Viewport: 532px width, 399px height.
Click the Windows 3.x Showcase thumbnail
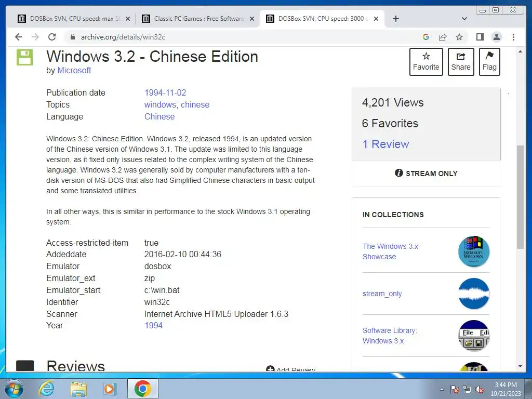click(x=474, y=251)
